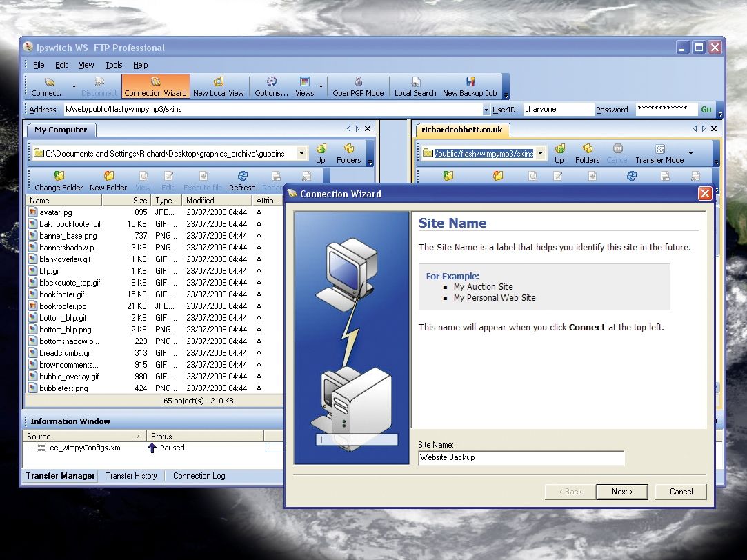Image resolution: width=747 pixels, height=560 pixels.
Task: Expand the Address history dropdown
Action: 486,110
